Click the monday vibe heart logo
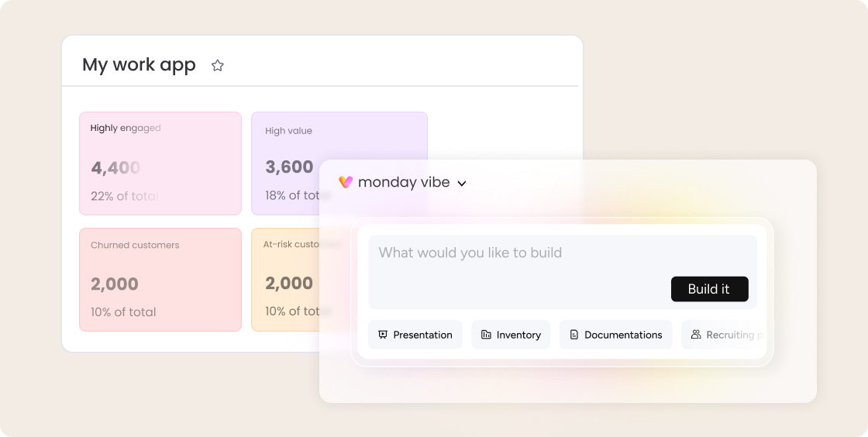This screenshot has height=437, width=868. (x=346, y=182)
